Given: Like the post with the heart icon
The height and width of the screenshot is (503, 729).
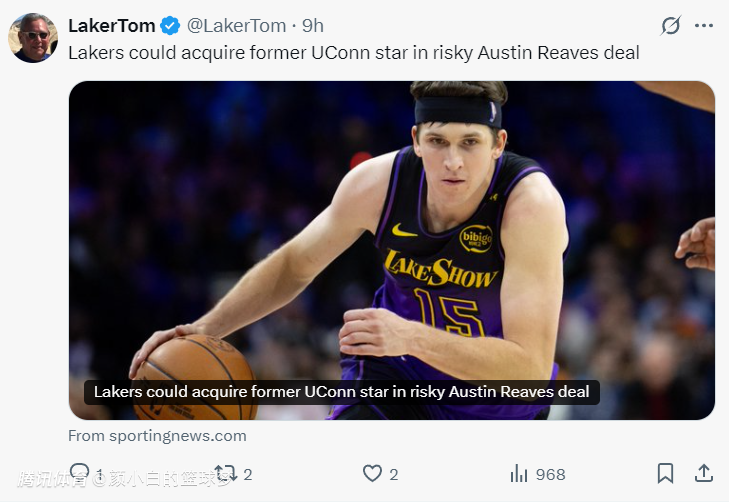Looking at the screenshot, I should click(x=372, y=474).
